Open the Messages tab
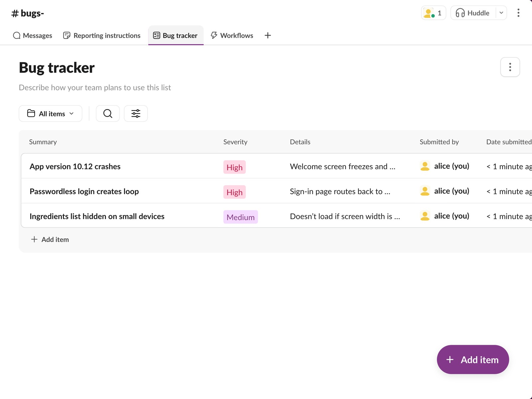The width and height of the screenshot is (532, 399). click(33, 35)
